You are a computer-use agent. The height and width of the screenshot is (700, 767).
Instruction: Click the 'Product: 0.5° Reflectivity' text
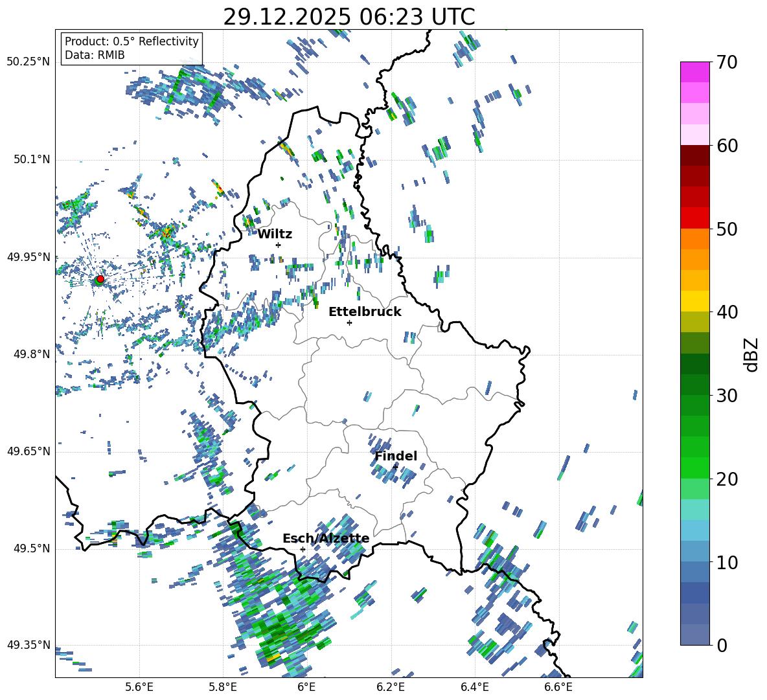132,41
